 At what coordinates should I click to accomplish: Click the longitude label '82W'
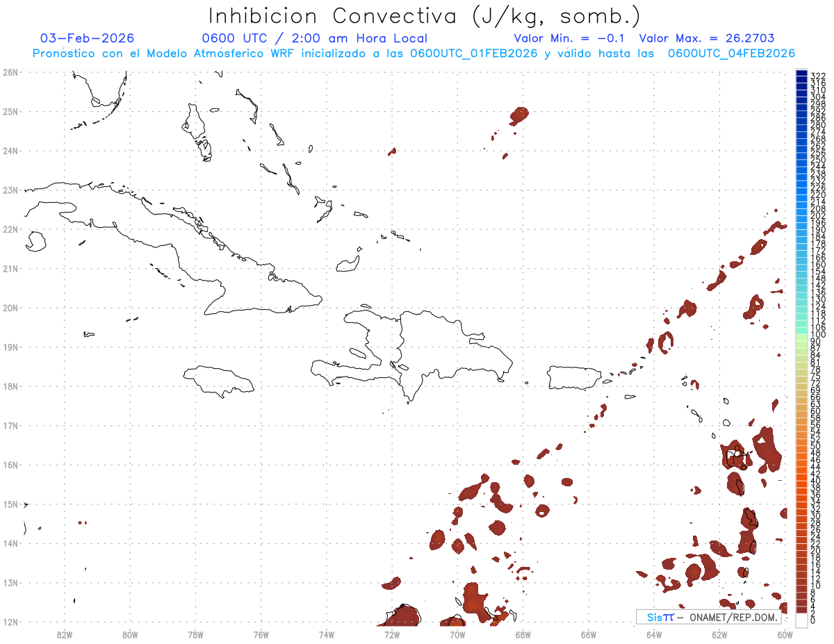click(x=65, y=634)
